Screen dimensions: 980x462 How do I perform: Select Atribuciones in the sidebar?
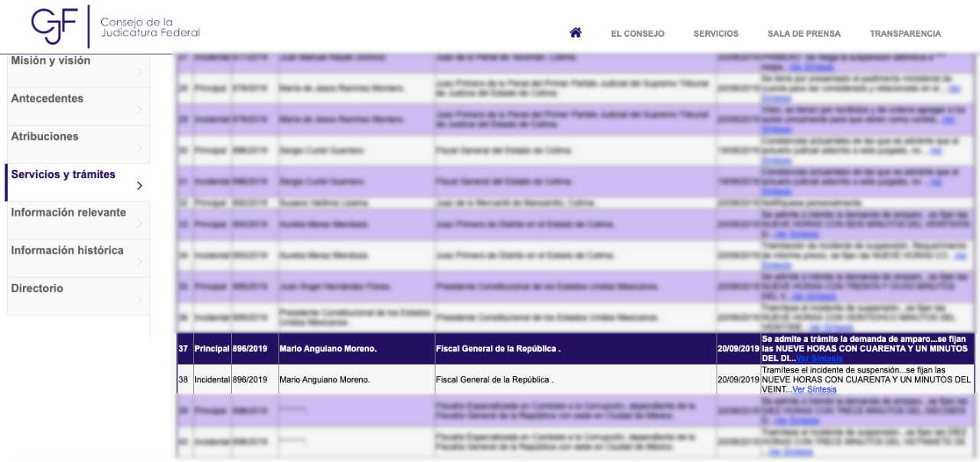(44, 136)
